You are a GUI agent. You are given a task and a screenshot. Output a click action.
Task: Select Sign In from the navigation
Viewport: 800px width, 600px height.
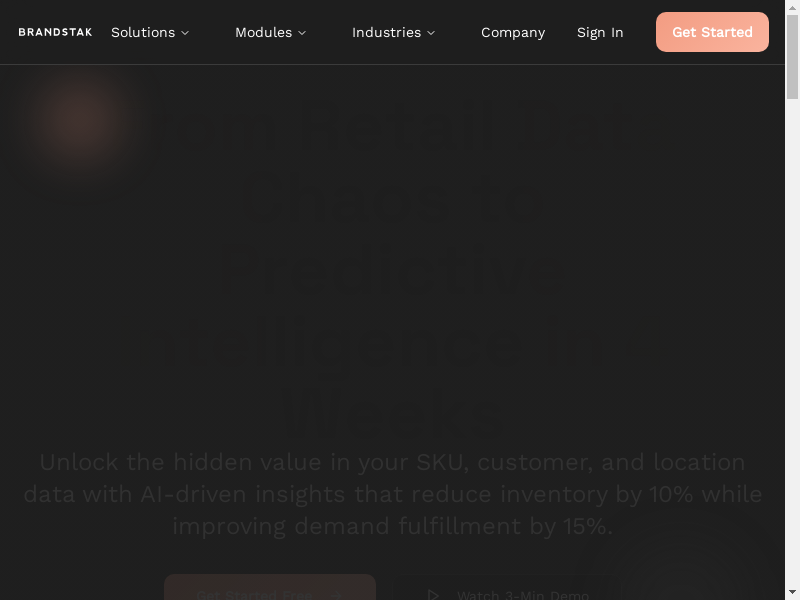click(600, 32)
